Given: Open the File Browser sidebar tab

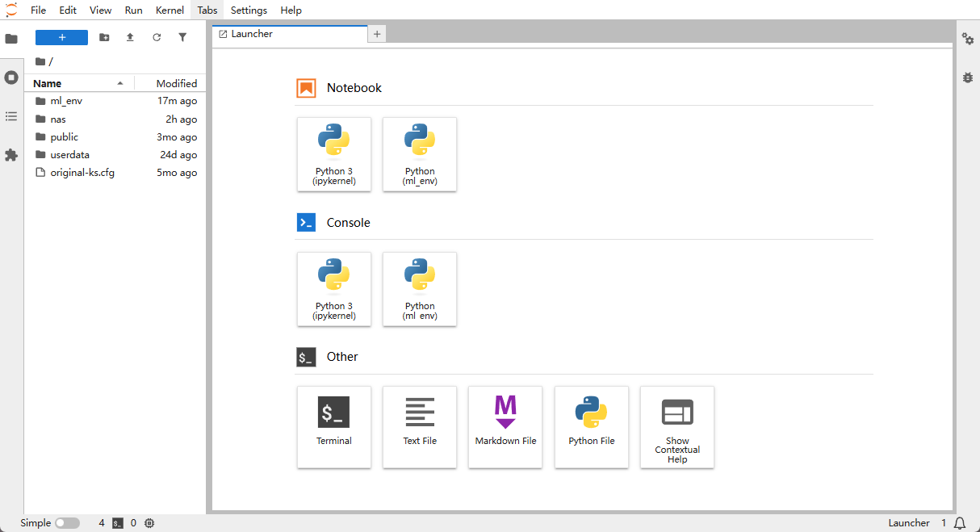Looking at the screenshot, I should 11,39.
